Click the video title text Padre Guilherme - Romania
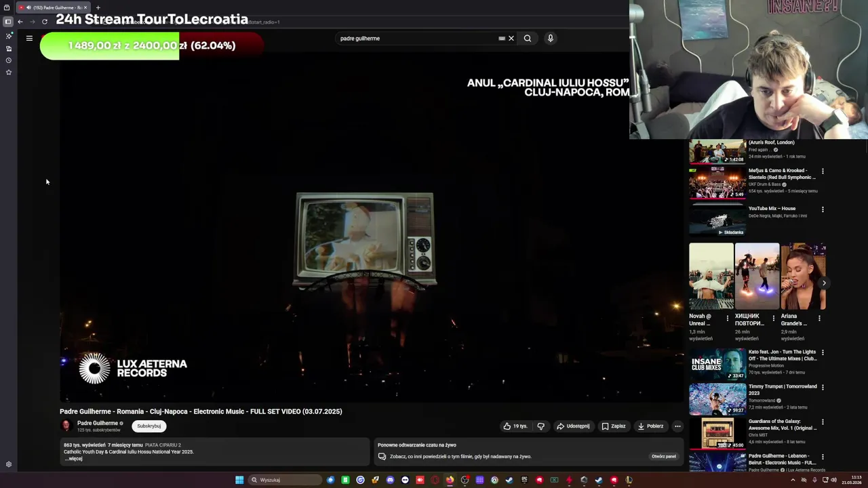The height and width of the screenshot is (488, 868). pyautogui.click(x=201, y=411)
